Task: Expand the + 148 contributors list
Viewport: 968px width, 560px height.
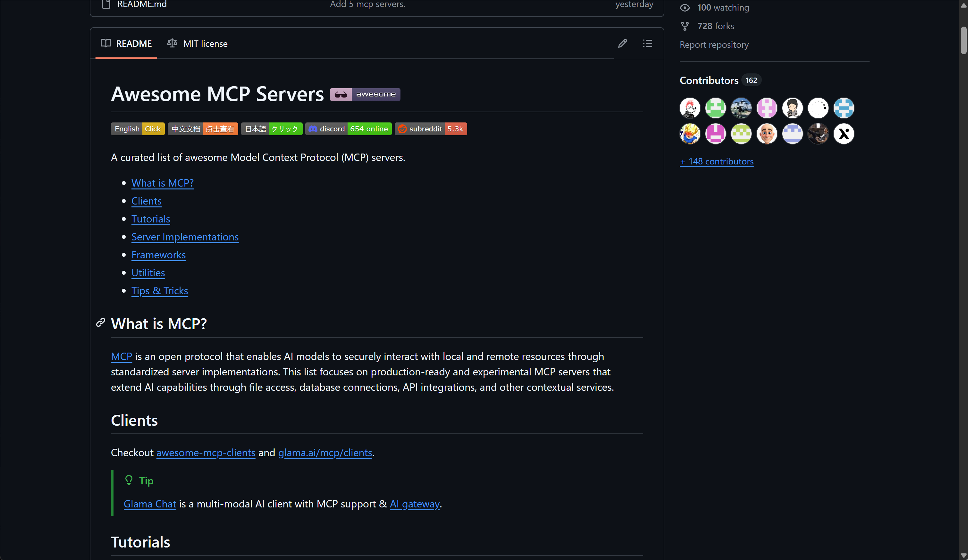Action: pos(716,161)
